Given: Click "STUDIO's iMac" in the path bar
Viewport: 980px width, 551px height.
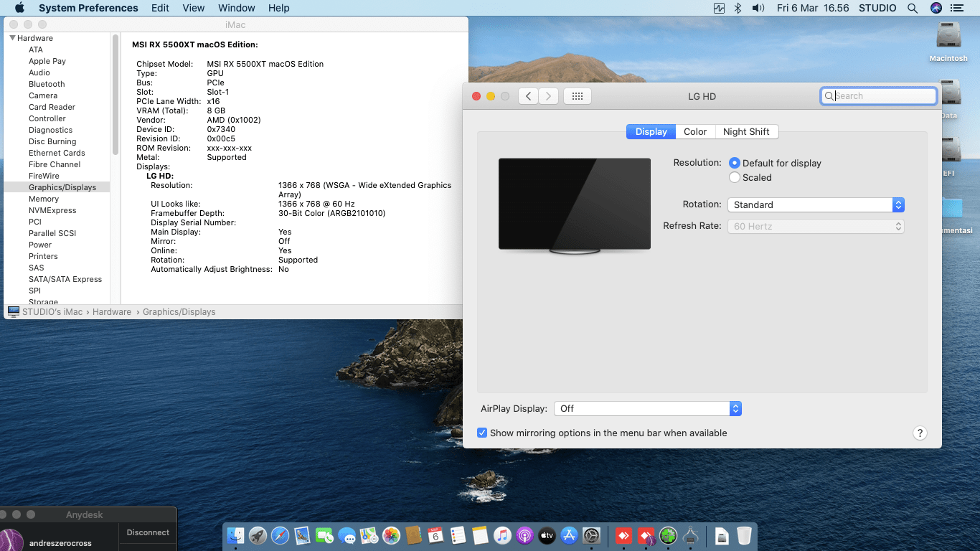Looking at the screenshot, I should [x=52, y=312].
